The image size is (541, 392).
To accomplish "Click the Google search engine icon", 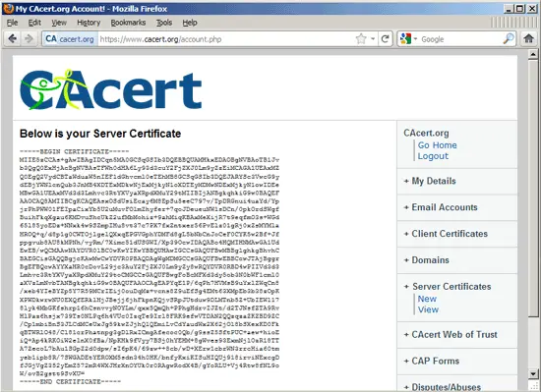I will [405, 39].
